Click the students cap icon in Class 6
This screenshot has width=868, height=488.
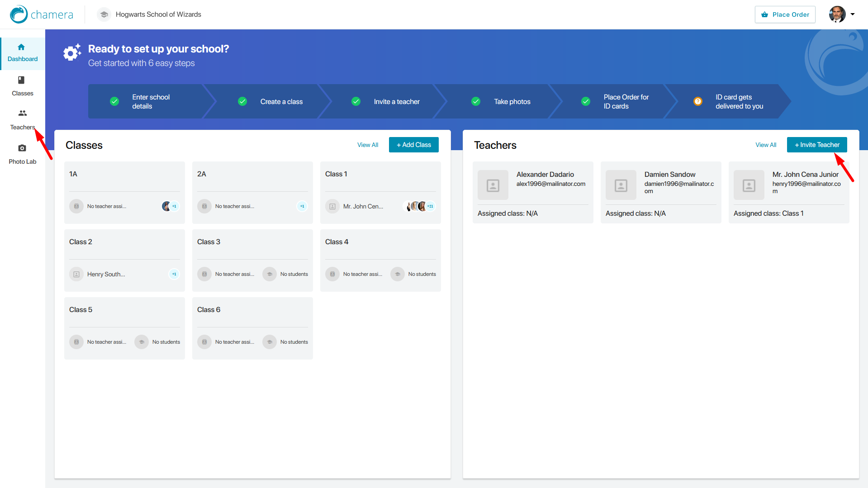pos(270,342)
